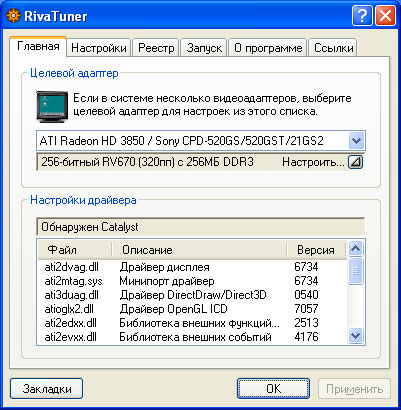Select the ati2edxx.dll row
401x410 pixels.
click(x=192, y=323)
